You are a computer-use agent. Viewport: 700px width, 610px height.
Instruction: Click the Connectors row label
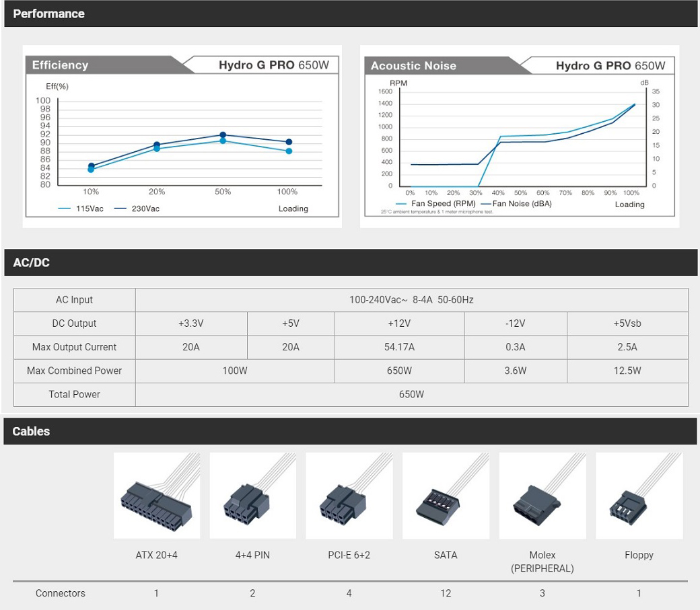pos(61,593)
